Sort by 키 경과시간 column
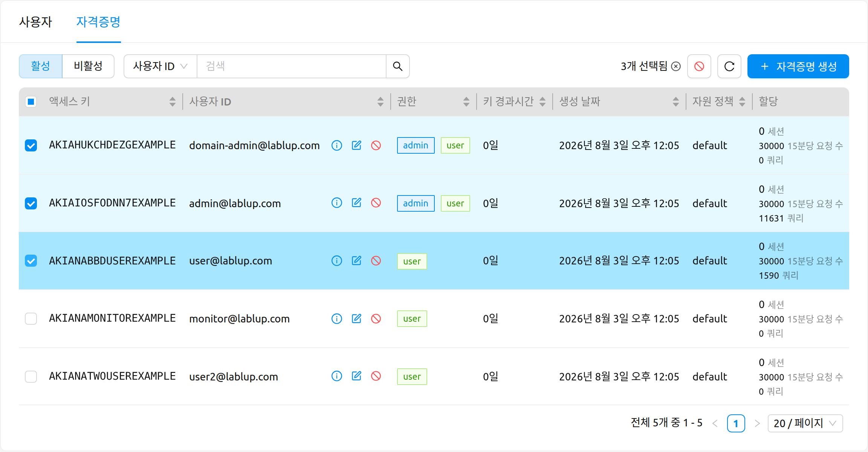The width and height of the screenshot is (868, 452). [542, 102]
